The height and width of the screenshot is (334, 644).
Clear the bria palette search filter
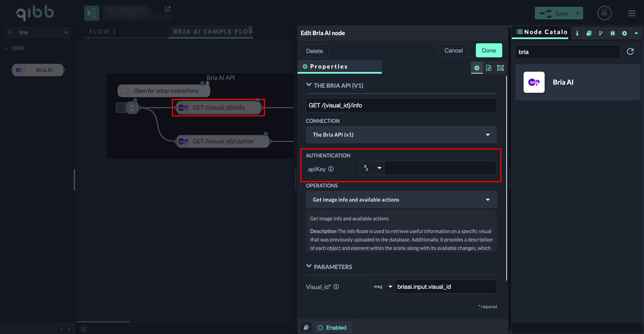66,32
